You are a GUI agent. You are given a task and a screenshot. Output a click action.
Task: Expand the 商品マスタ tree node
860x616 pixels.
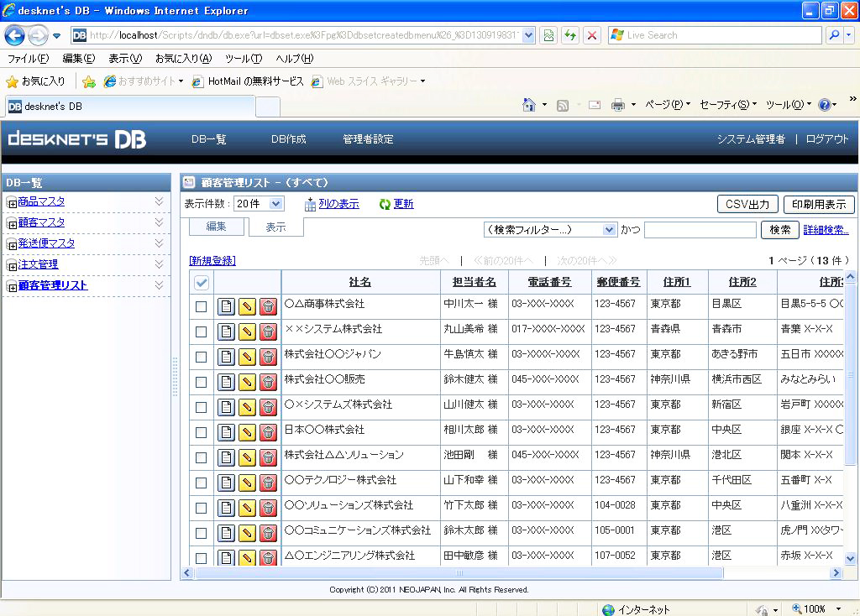point(12,202)
